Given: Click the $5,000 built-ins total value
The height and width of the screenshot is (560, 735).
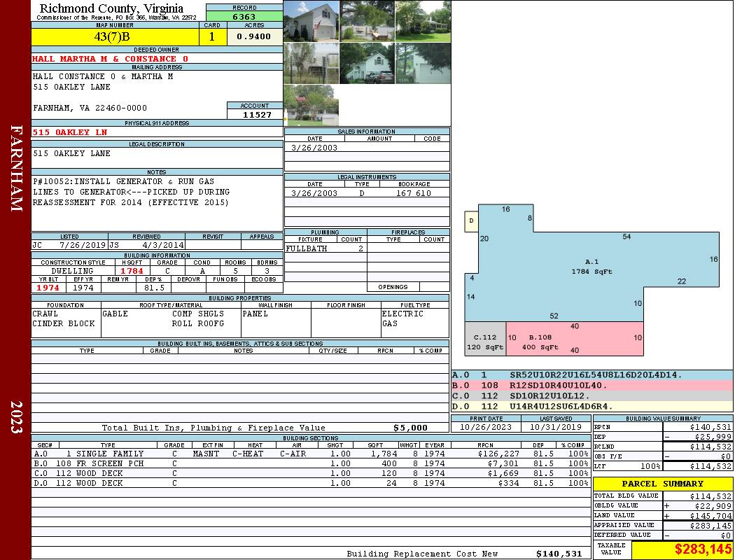Looking at the screenshot, I should (x=411, y=428).
